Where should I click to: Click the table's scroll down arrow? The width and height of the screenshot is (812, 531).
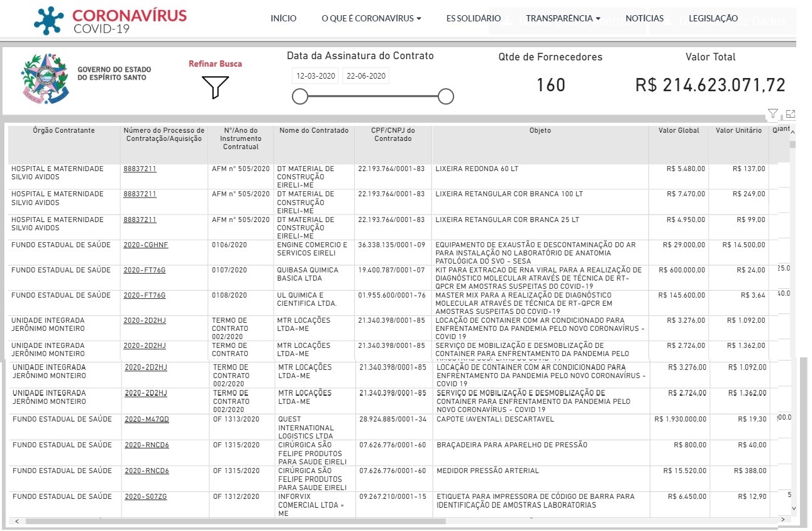click(793, 508)
